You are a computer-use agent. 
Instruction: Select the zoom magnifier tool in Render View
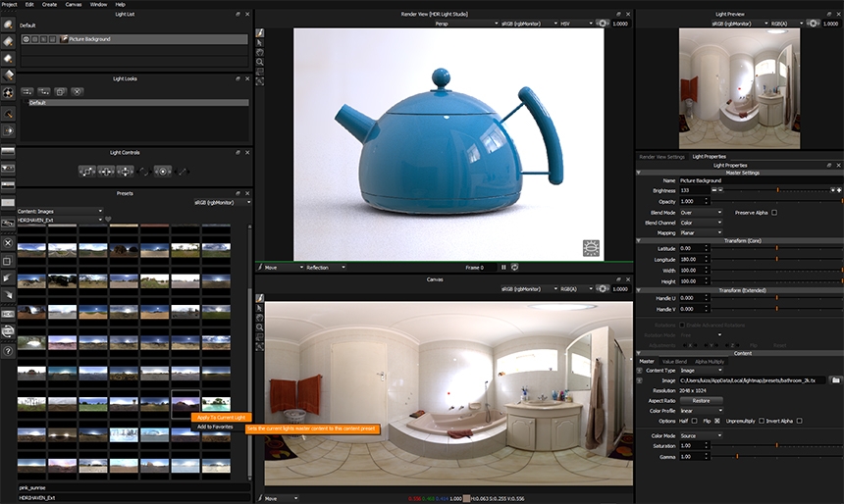[260, 62]
